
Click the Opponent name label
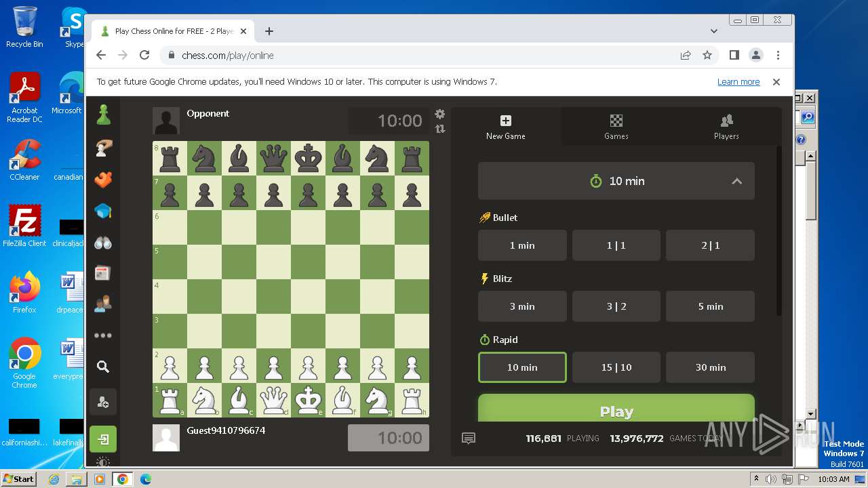click(x=208, y=113)
